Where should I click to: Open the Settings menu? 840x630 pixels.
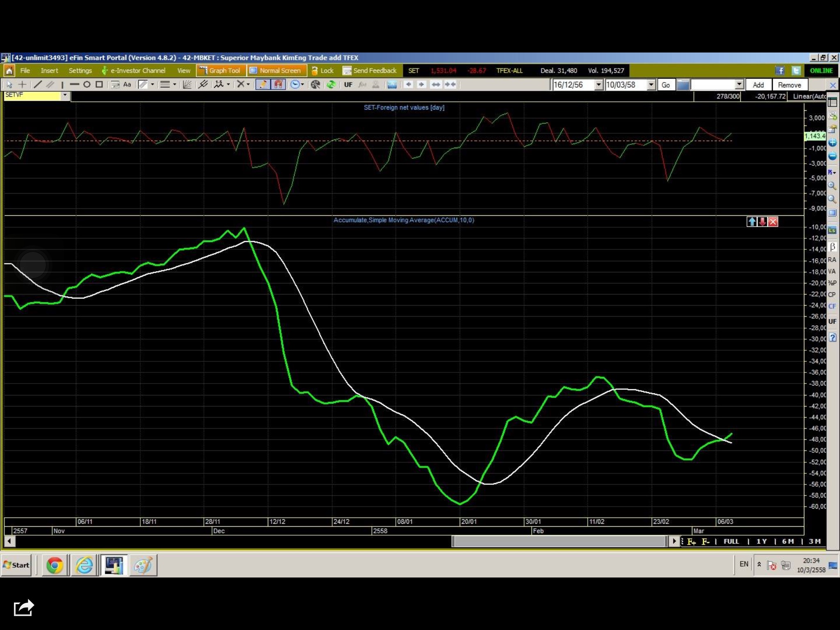80,71
